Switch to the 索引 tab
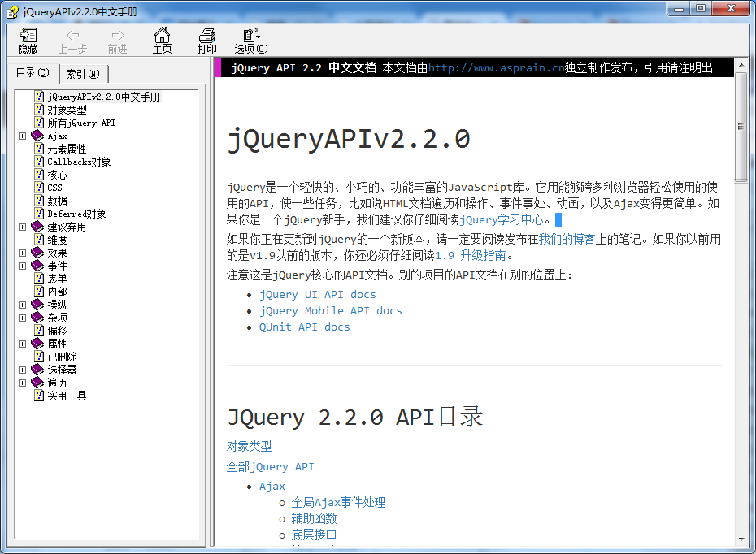The width and height of the screenshot is (756, 554). [83, 73]
